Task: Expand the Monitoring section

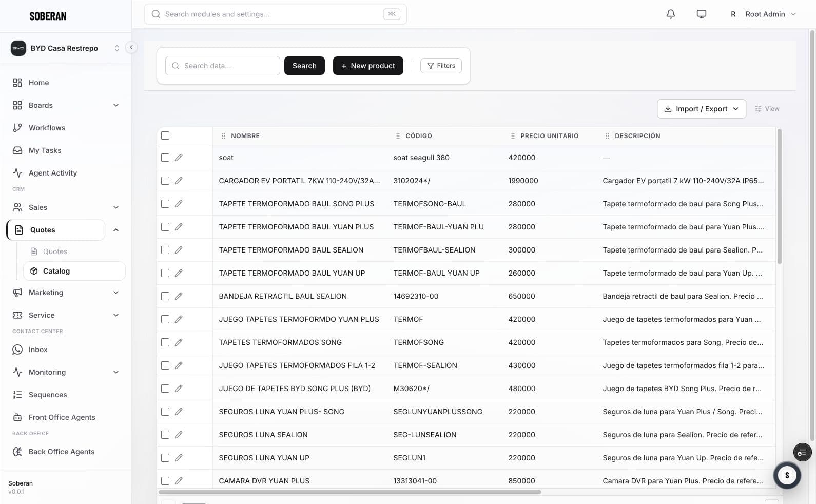Action: [x=116, y=372]
